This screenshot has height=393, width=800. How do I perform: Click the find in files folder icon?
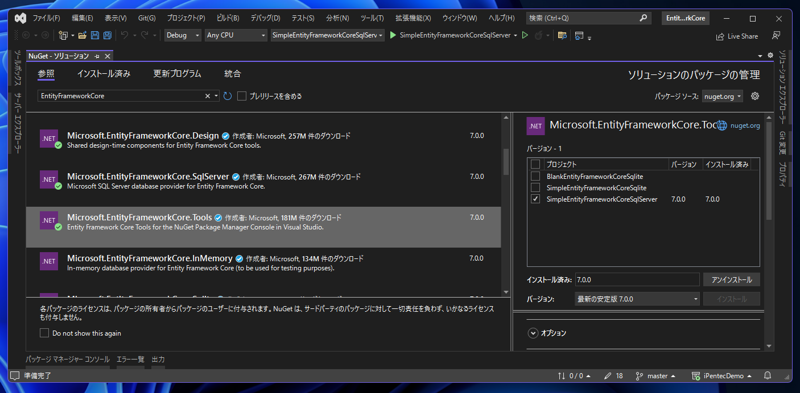point(562,36)
